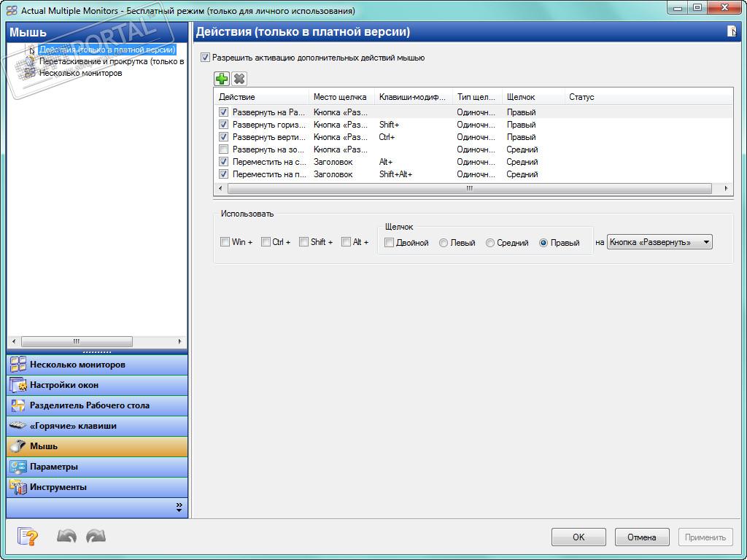This screenshot has height=560, width=747.
Task: Click the tree panel horizontal scrollbar thumb
Action: point(77,341)
